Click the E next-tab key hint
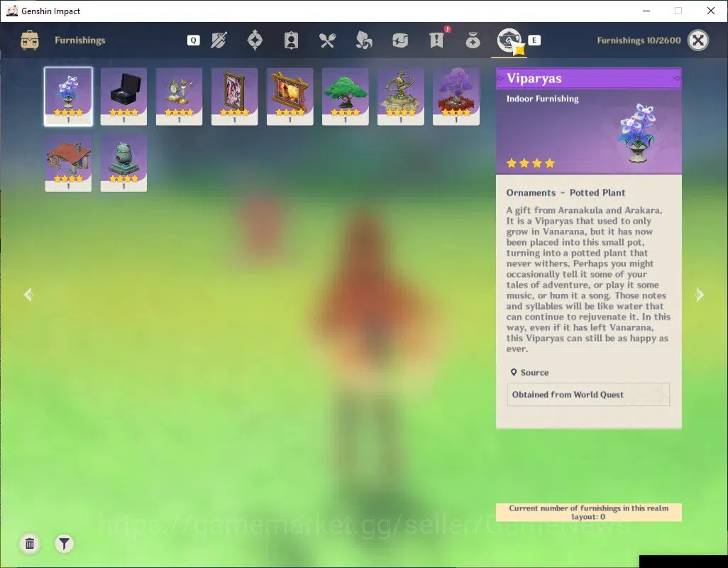This screenshot has height=568, width=728. (x=534, y=40)
